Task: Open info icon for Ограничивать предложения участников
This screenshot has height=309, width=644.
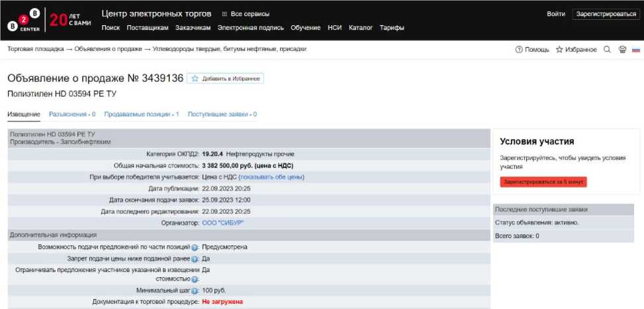Action: pos(195,279)
